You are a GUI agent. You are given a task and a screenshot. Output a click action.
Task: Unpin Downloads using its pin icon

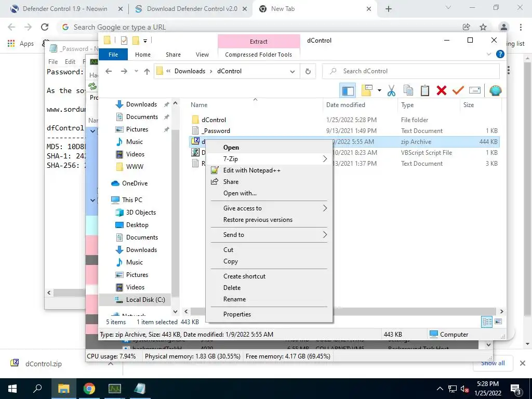[166, 104]
